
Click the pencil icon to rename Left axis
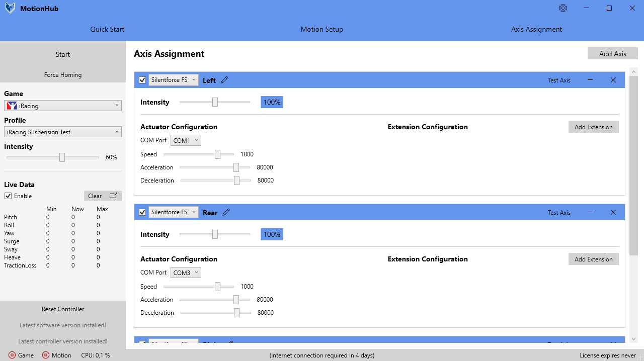pos(224,80)
